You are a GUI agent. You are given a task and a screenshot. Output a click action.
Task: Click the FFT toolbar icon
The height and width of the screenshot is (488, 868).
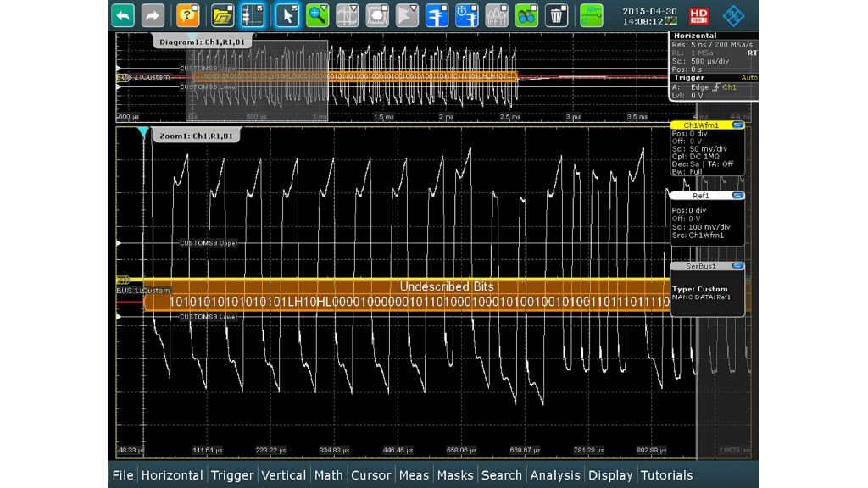(497, 14)
